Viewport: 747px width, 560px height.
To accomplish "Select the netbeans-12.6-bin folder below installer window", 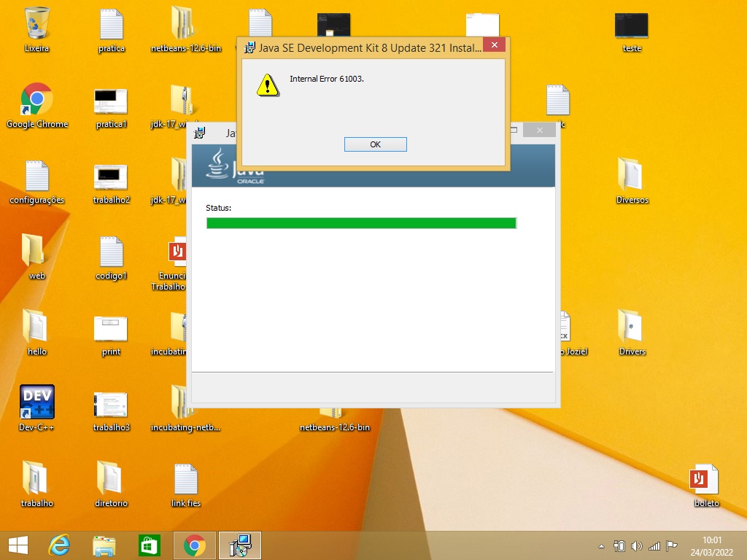I will click(334, 421).
